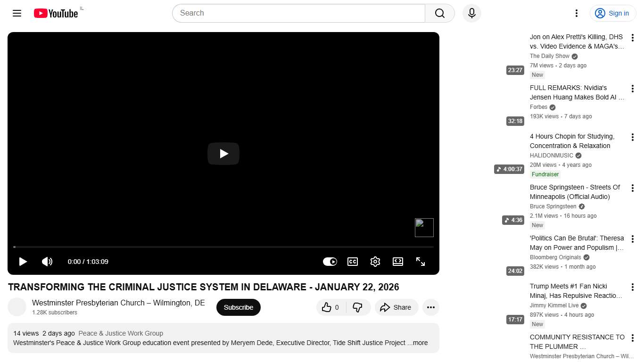Activate the miniplayer icon
This screenshot has height=362, width=644.
[397, 262]
